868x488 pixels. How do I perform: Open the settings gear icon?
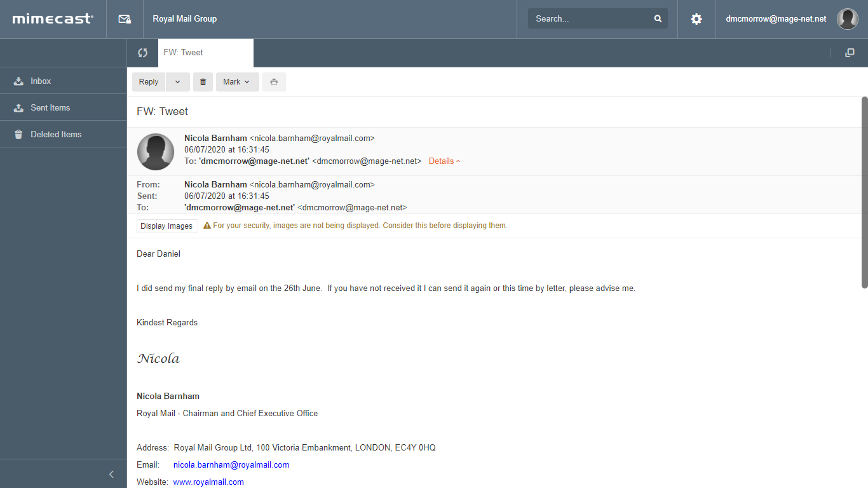pyautogui.click(x=696, y=19)
